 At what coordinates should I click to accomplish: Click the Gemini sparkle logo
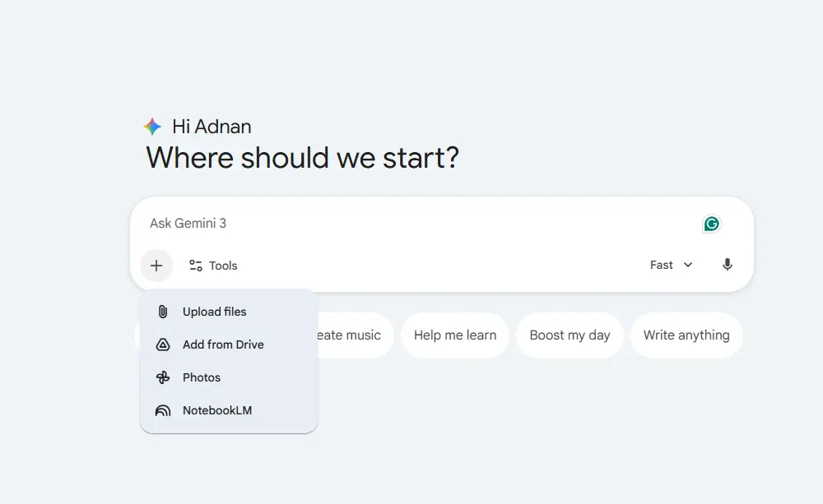152,127
